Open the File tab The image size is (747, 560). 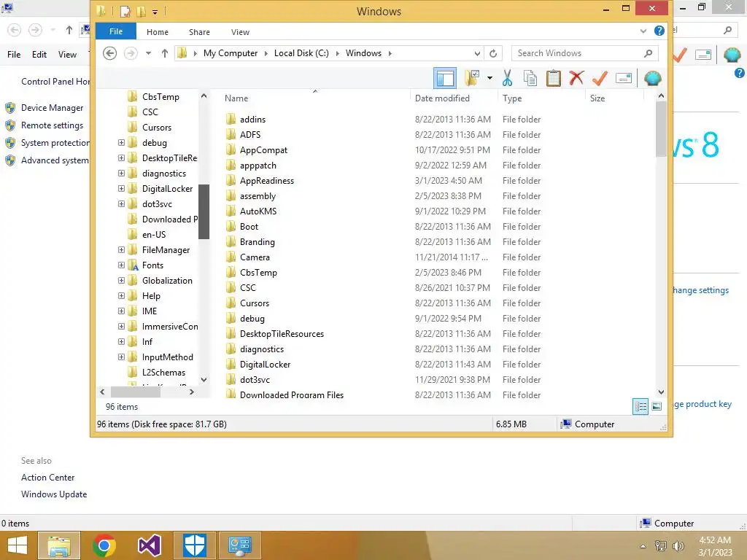point(116,31)
